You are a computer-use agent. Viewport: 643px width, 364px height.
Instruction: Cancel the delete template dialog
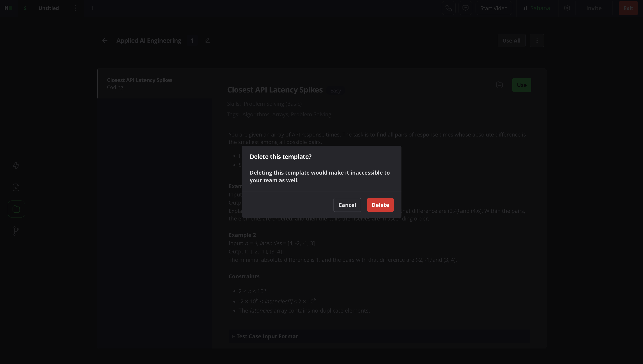[x=347, y=205]
